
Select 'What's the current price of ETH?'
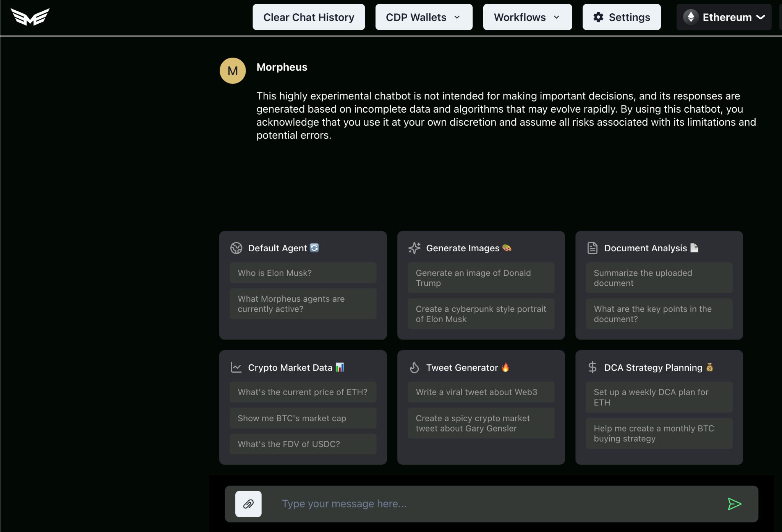(x=302, y=391)
